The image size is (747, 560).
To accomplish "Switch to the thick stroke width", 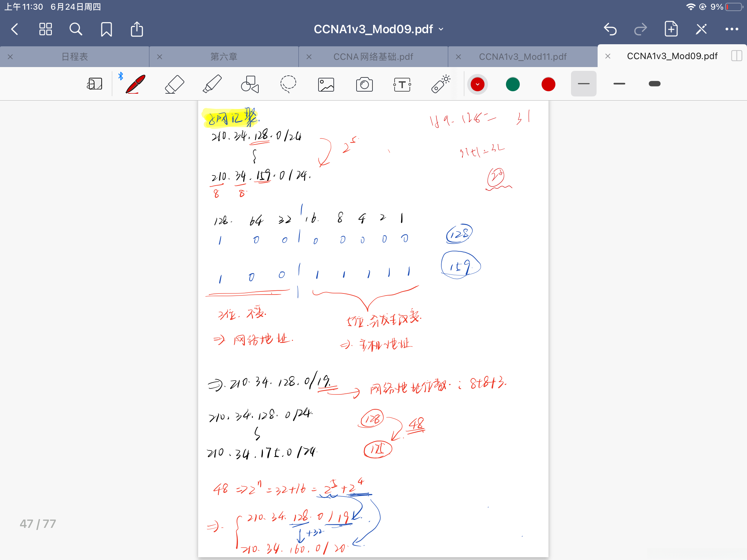I will point(654,84).
